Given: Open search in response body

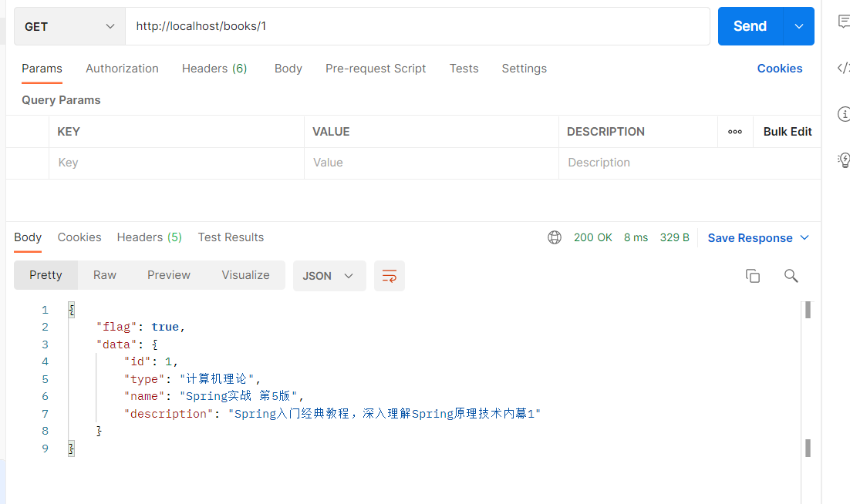Looking at the screenshot, I should click(x=791, y=276).
